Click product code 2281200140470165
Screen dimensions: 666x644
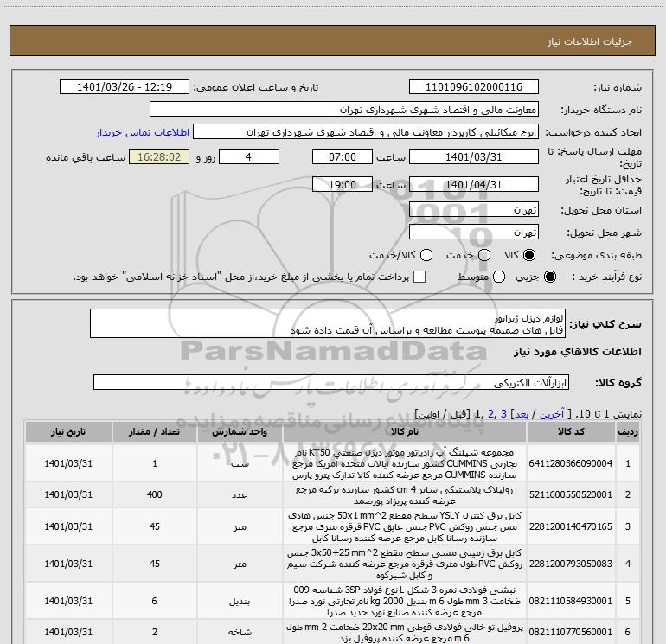[x=571, y=526]
